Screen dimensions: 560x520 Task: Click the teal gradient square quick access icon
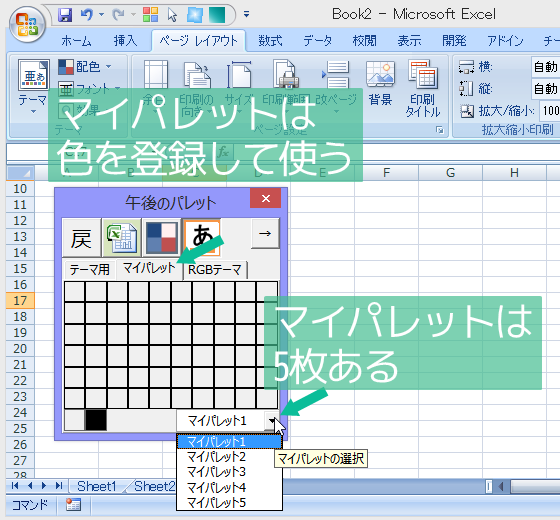pyautogui.click(x=217, y=15)
